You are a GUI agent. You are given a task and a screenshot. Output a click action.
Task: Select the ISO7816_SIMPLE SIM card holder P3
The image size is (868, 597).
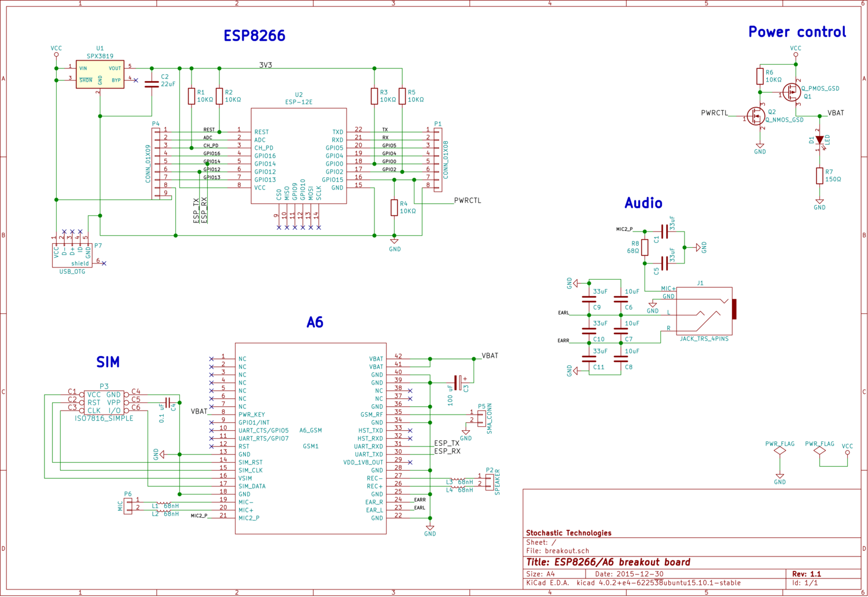[x=104, y=402]
